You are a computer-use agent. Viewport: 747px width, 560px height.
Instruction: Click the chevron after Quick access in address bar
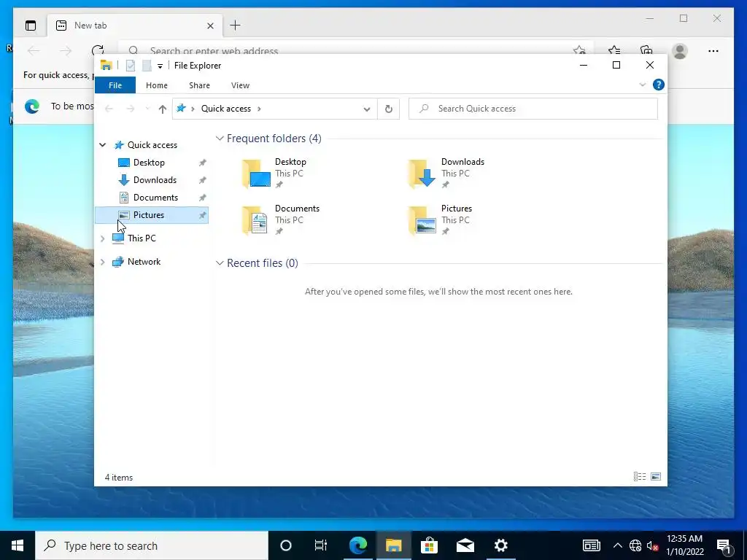point(259,109)
